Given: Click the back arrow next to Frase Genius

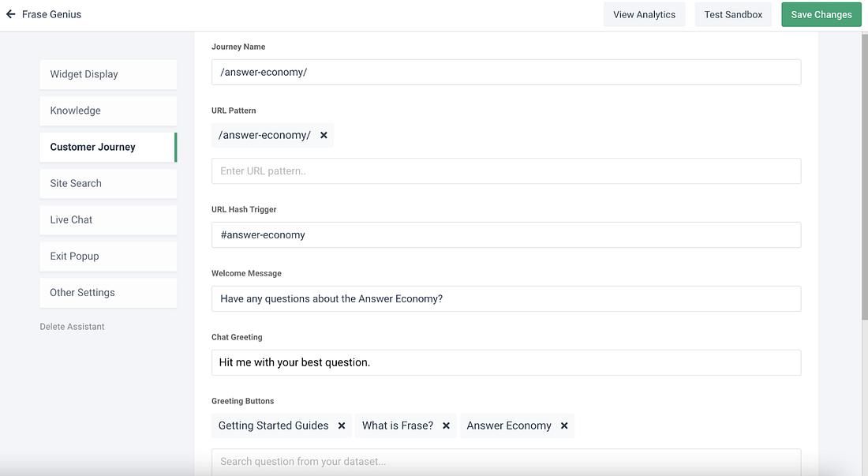Looking at the screenshot, I should coord(10,14).
